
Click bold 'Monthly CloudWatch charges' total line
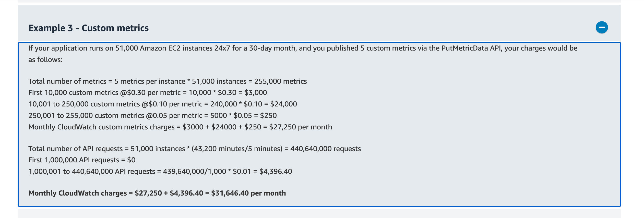pos(157,193)
